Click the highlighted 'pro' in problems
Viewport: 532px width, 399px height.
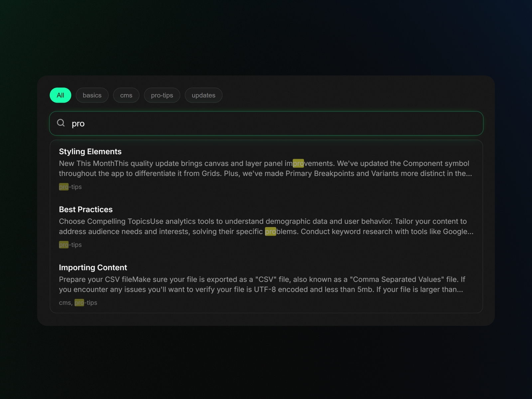[270, 232]
